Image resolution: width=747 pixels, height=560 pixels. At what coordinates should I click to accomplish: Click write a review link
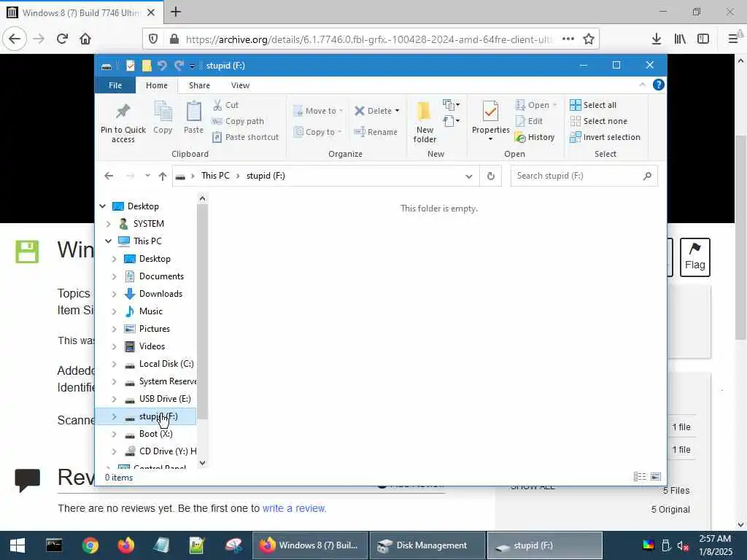pos(294,508)
